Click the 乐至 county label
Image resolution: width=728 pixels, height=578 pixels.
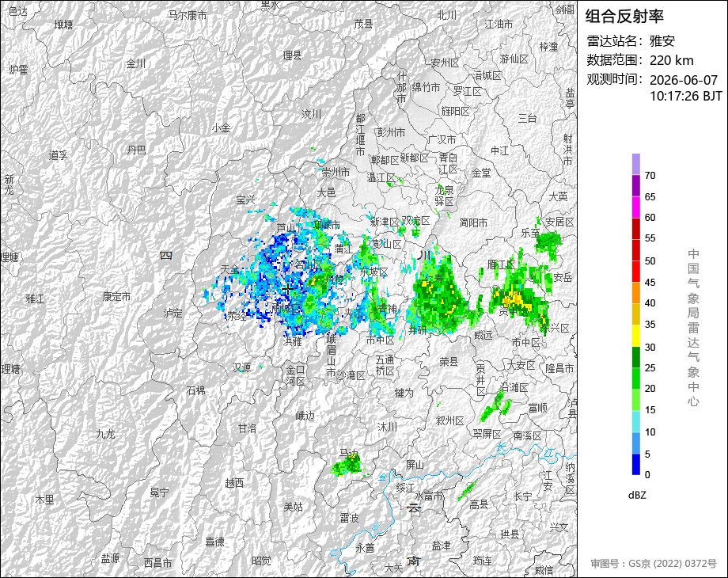point(530,233)
